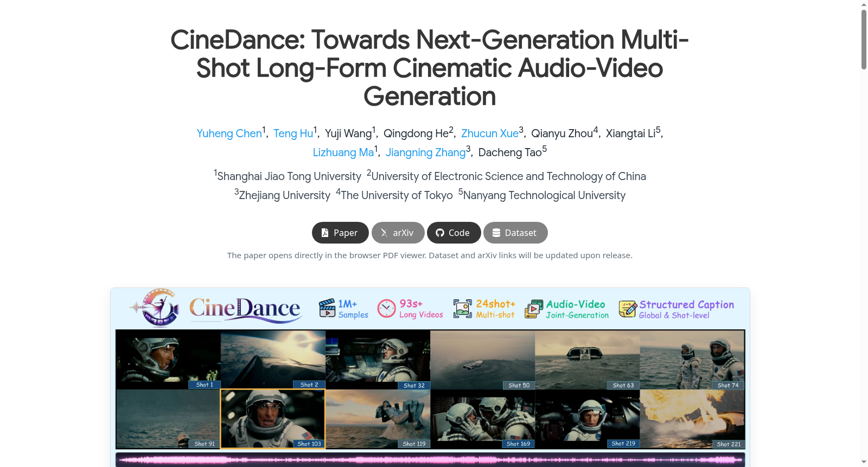Select the Shot 2 thumbnail
This screenshot has width=868, height=467.
(273, 360)
